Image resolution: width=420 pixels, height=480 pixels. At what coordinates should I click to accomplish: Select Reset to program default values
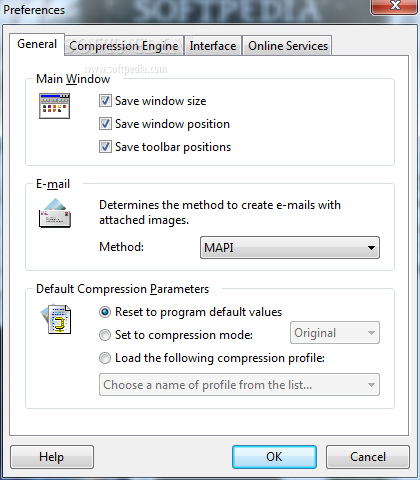tap(105, 312)
